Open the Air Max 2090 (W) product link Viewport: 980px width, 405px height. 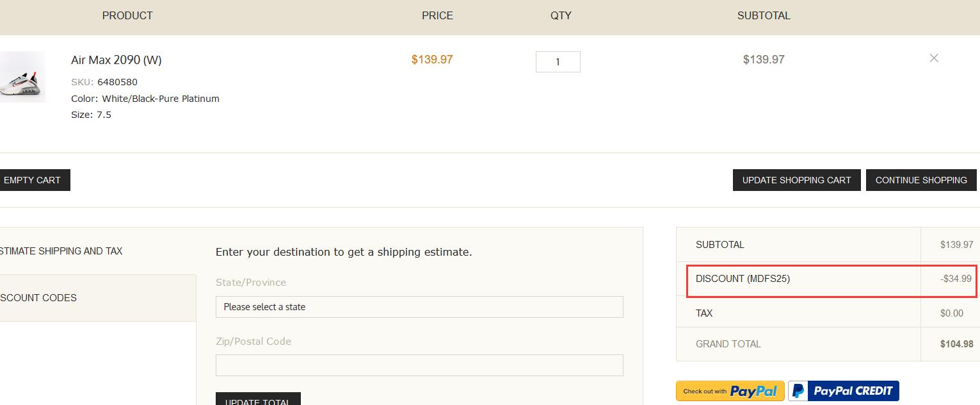[x=116, y=60]
